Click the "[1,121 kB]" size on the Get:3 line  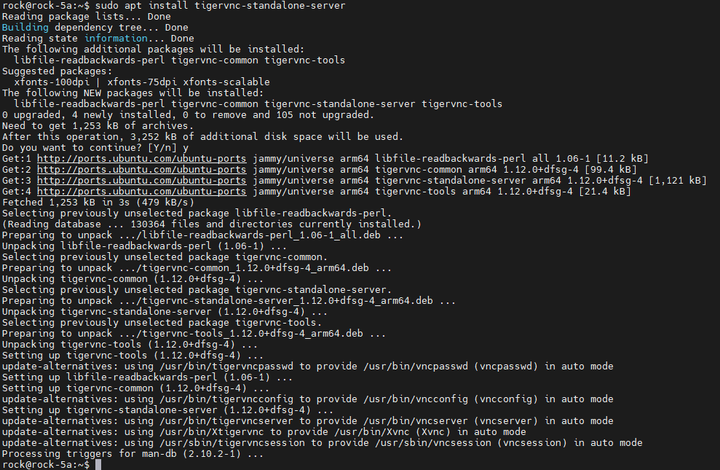(677, 181)
